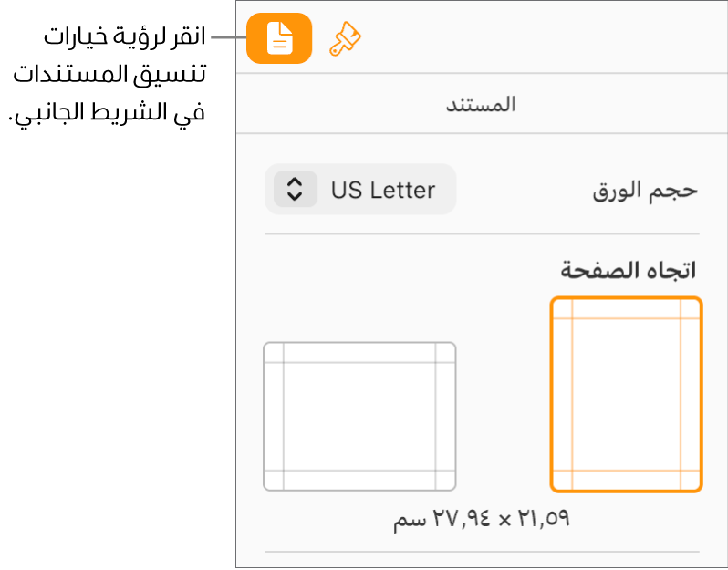Click the حجم الورق label
The width and height of the screenshot is (728, 570).
coord(645,191)
